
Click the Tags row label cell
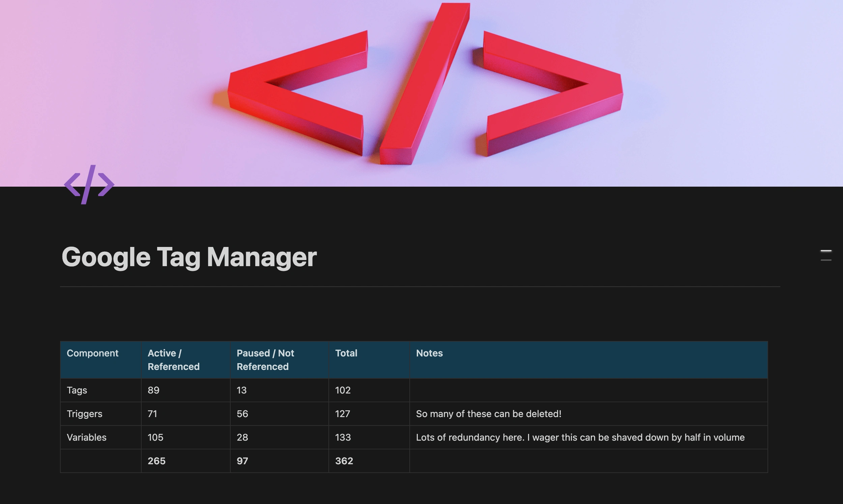(x=100, y=390)
